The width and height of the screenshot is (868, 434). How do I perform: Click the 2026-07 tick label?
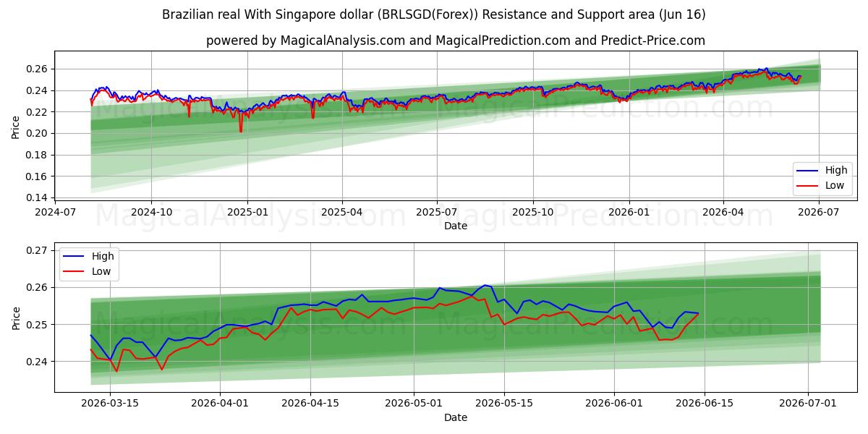click(x=818, y=212)
